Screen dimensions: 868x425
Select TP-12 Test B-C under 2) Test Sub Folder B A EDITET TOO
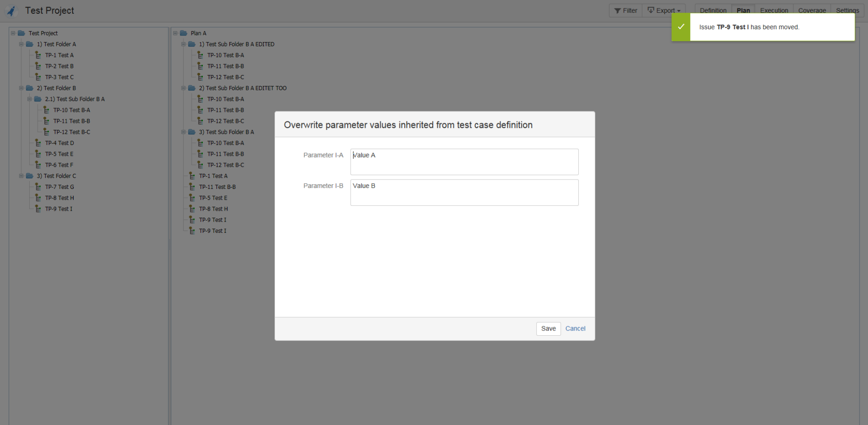pos(226,121)
